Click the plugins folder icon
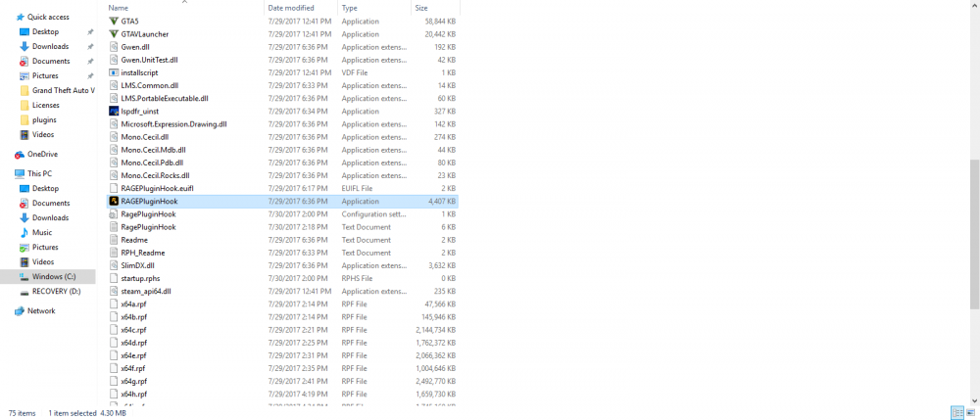This screenshot has width=980, height=420. click(x=24, y=119)
